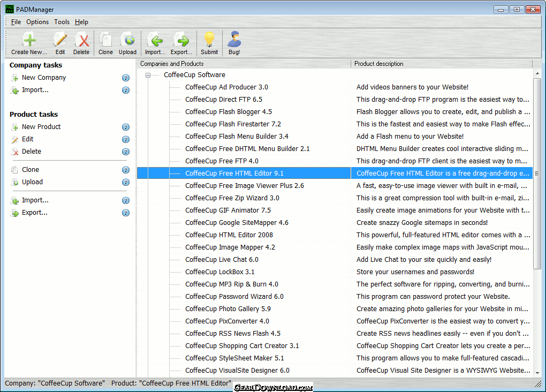Open help for New Product task
The image size is (546, 392).
point(126,127)
